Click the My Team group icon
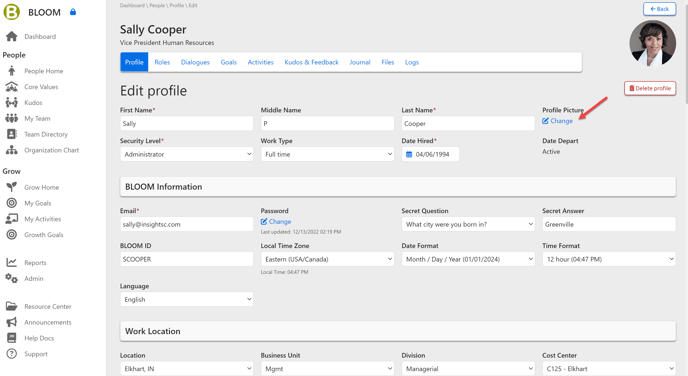The width and height of the screenshot is (688, 376). point(12,118)
